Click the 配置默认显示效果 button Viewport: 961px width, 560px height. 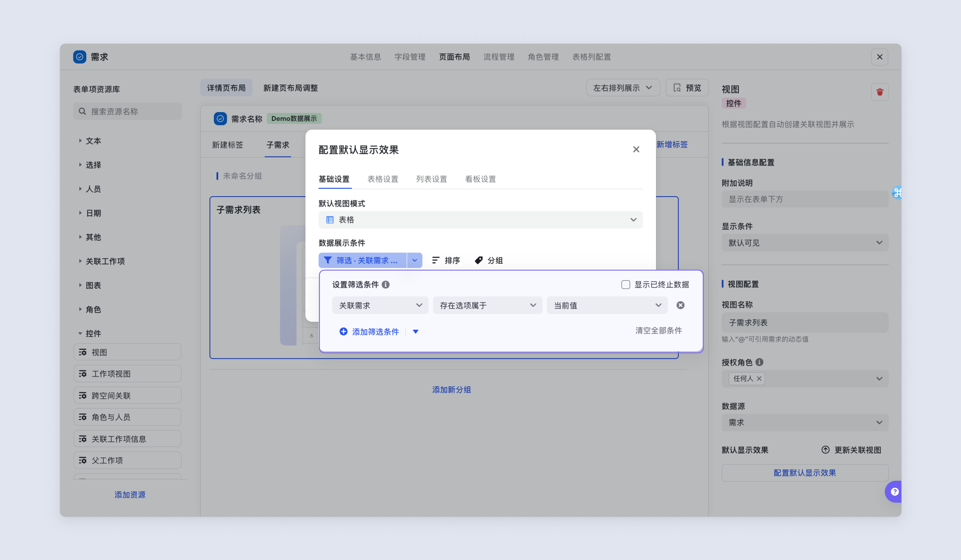coord(805,473)
